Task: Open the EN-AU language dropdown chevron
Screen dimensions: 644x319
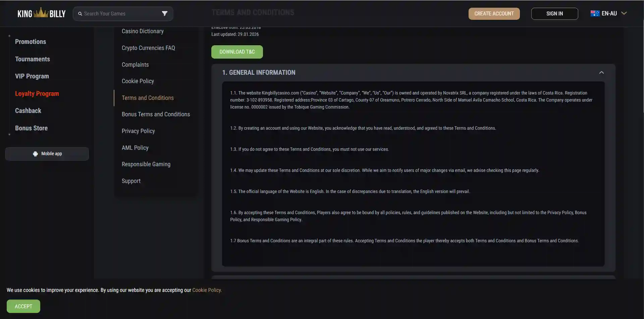Action: click(x=624, y=13)
